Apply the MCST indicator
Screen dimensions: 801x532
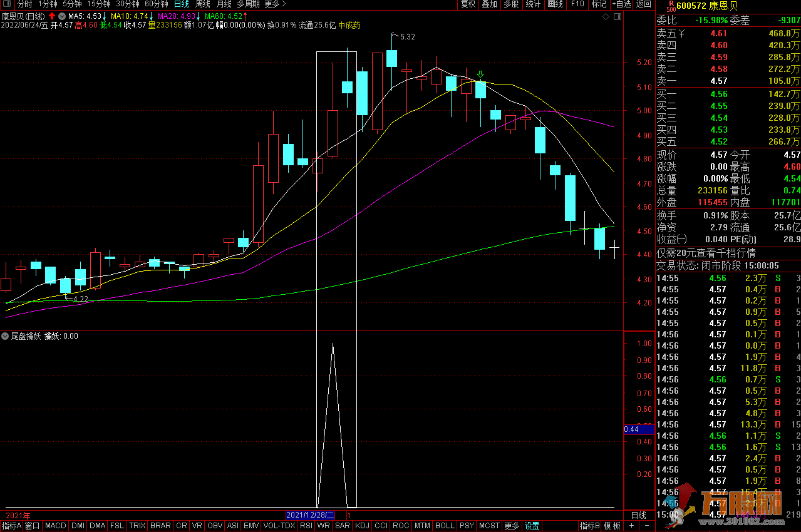tap(490, 526)
